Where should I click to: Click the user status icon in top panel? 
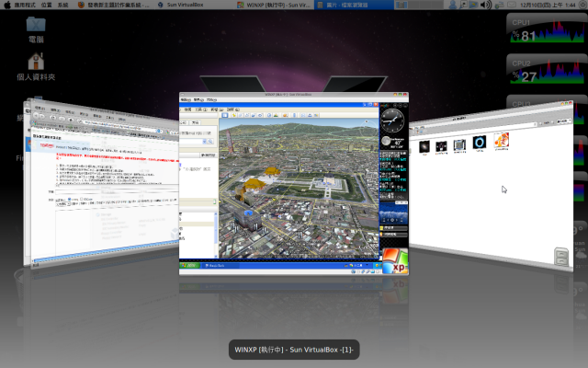(453, 5)
